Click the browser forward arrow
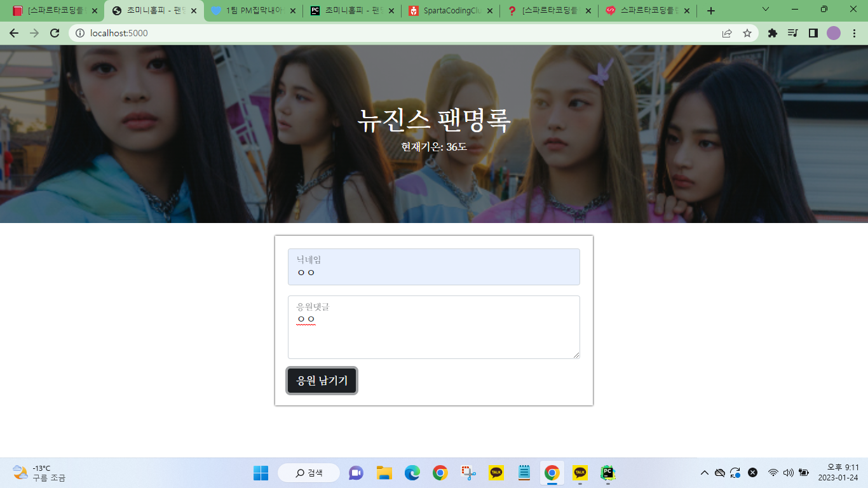Screen dimensions: 868x488 coord(34,33)
